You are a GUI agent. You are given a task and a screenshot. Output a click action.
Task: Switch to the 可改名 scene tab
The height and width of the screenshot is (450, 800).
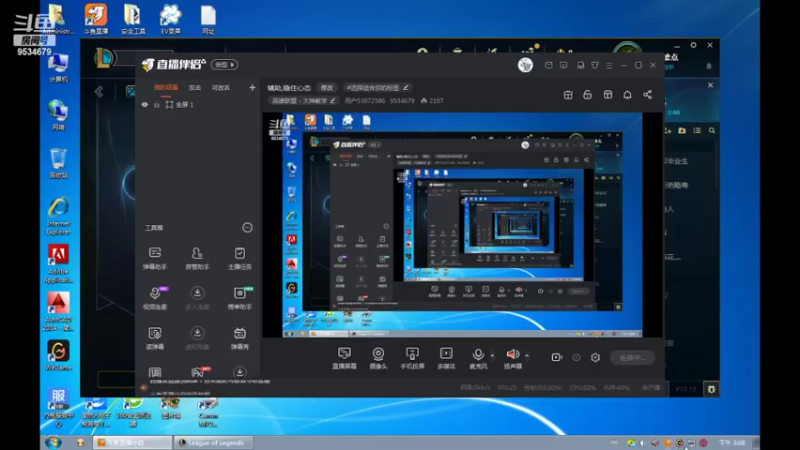click(221, 88)
